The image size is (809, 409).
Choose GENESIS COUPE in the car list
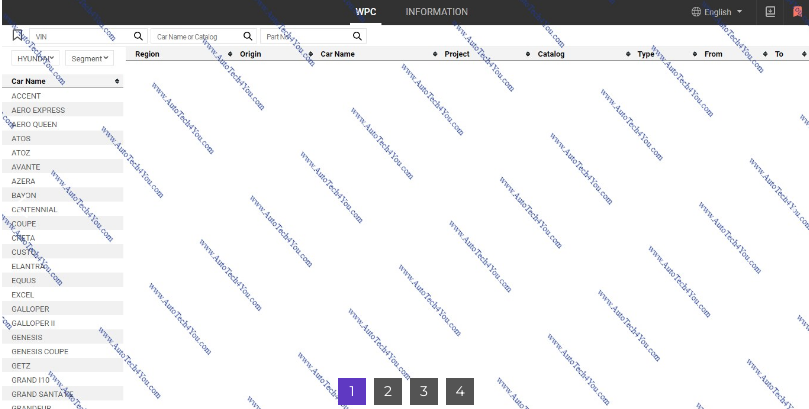(x=40, y=352)
